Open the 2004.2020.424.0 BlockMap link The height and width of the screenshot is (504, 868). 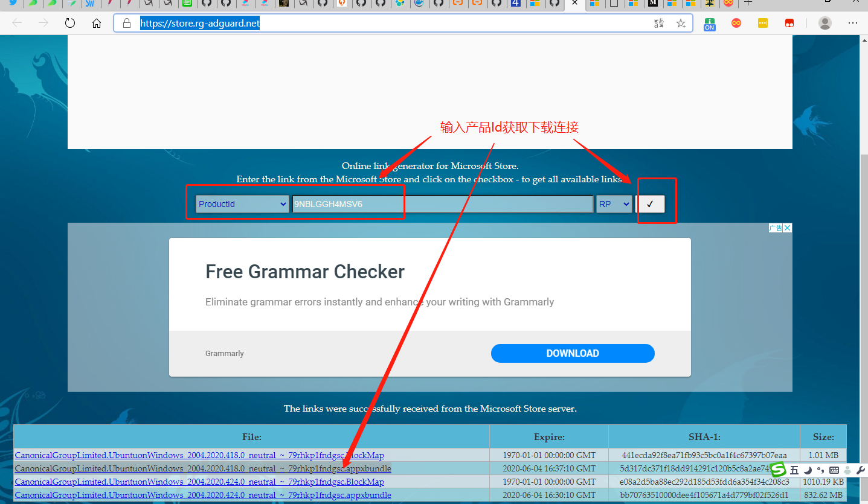click(x=199, y=482)
